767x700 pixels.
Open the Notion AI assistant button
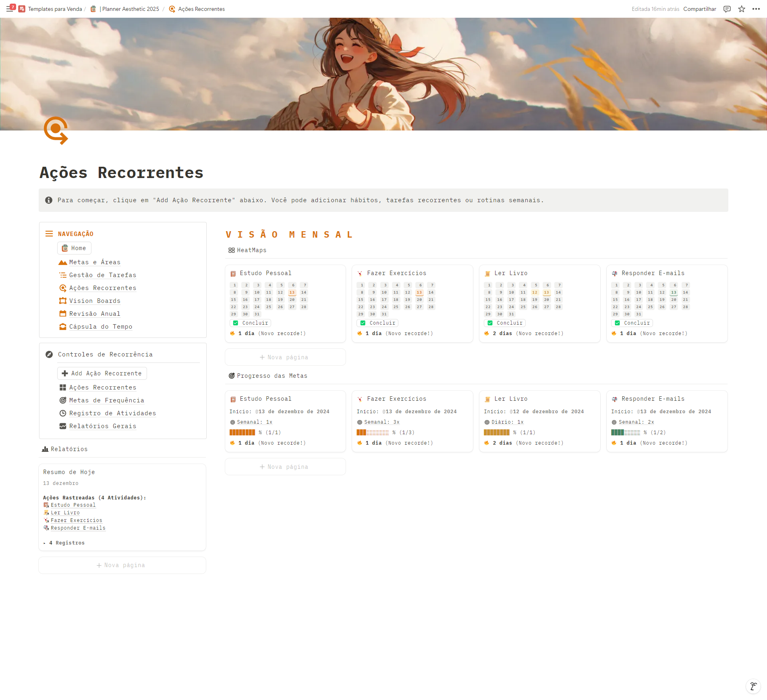click(753, 686)
